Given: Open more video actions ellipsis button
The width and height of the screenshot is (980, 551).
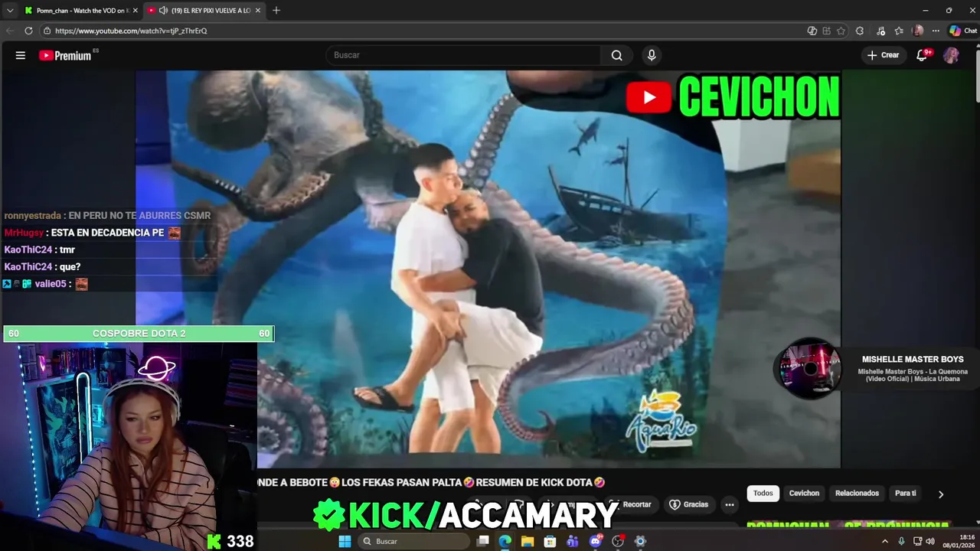Looking at the screenshot, I should [730, 504].
